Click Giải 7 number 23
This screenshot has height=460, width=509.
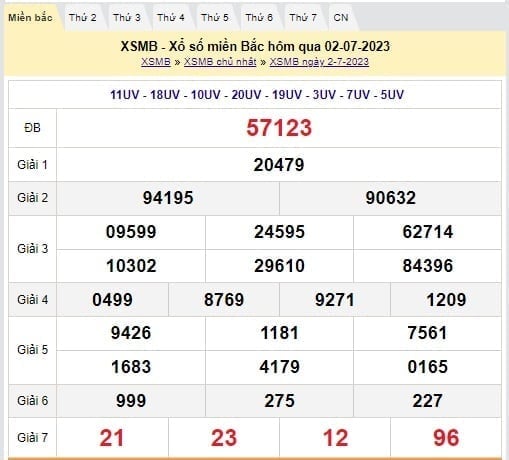click(224, 438)
